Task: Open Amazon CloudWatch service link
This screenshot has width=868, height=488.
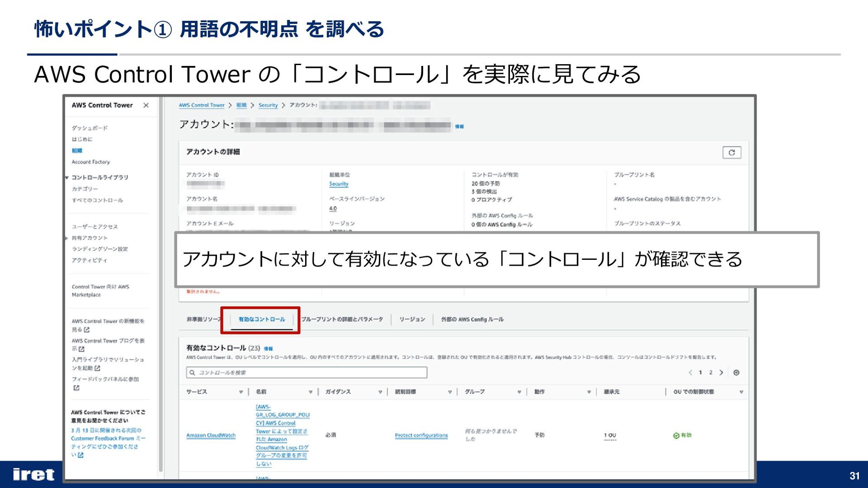Action: pyautogui.click(x=211, y=436)
